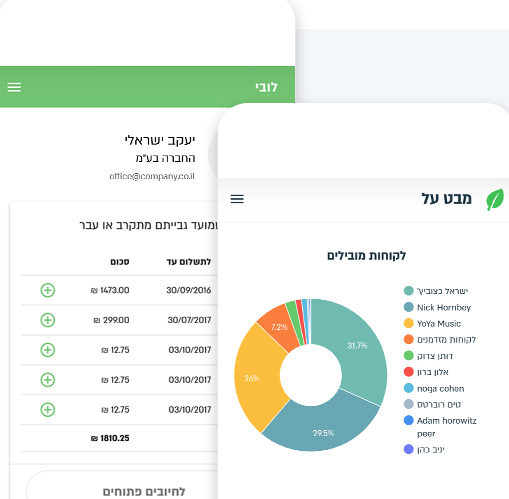
Task: Toggle דותן צדוק green legend dot
Action: [408, 356]
